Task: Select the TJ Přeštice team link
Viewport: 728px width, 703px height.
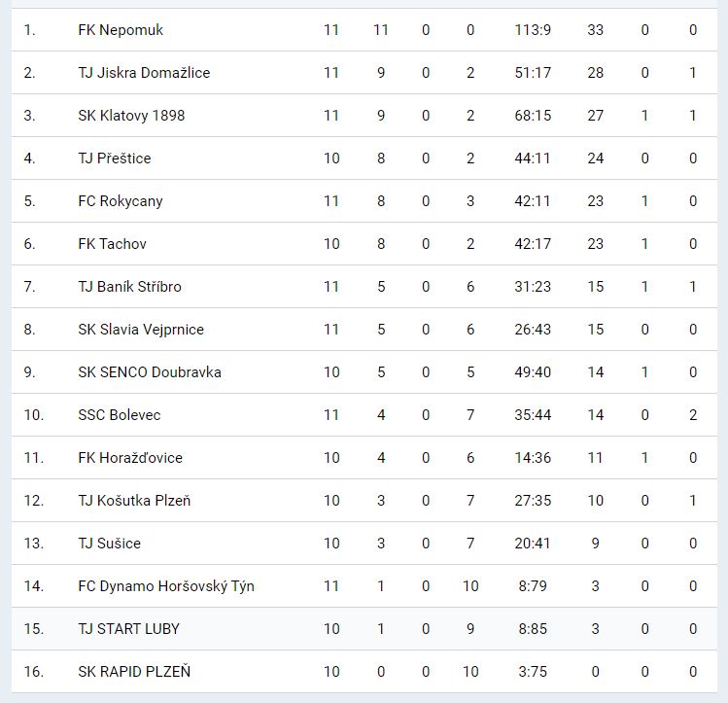Action: (115, 158)
